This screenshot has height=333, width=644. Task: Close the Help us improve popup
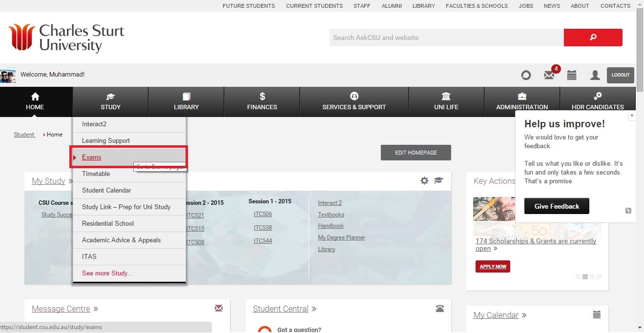coord(632,116)
